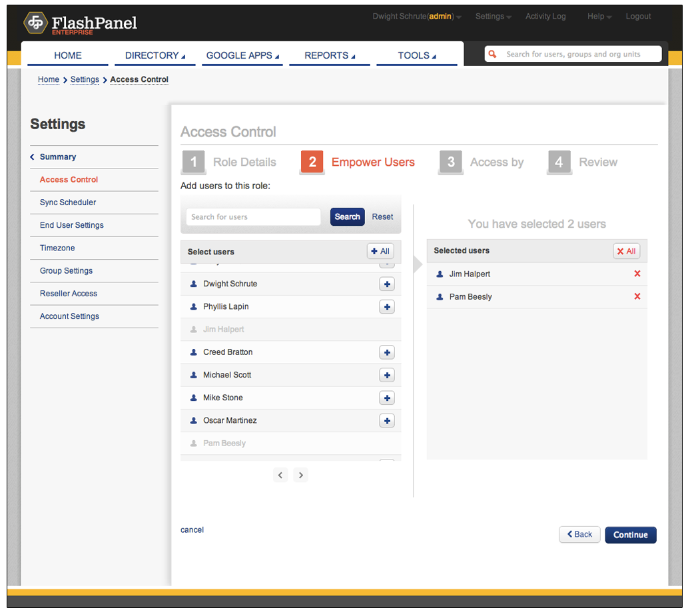Add Dwight Schrute using plus icon
The width and height of the screenshot is (690, 616).
(386, 284)
